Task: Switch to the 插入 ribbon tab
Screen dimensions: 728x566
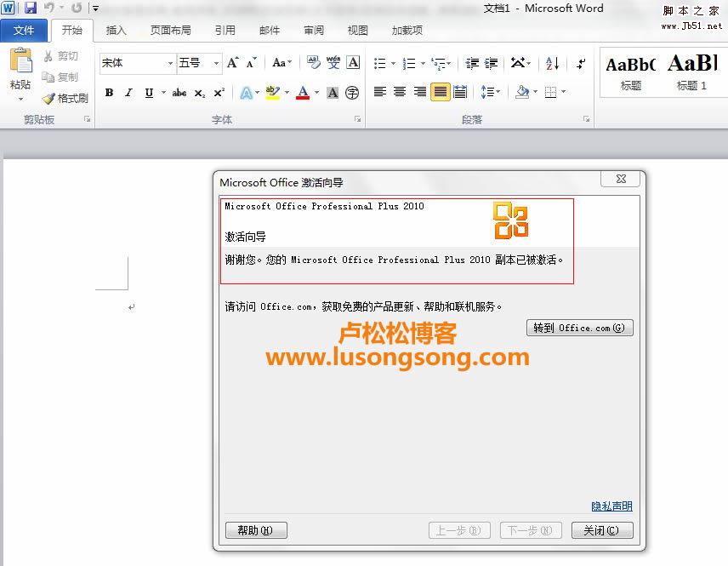Action: pos(116,30)
